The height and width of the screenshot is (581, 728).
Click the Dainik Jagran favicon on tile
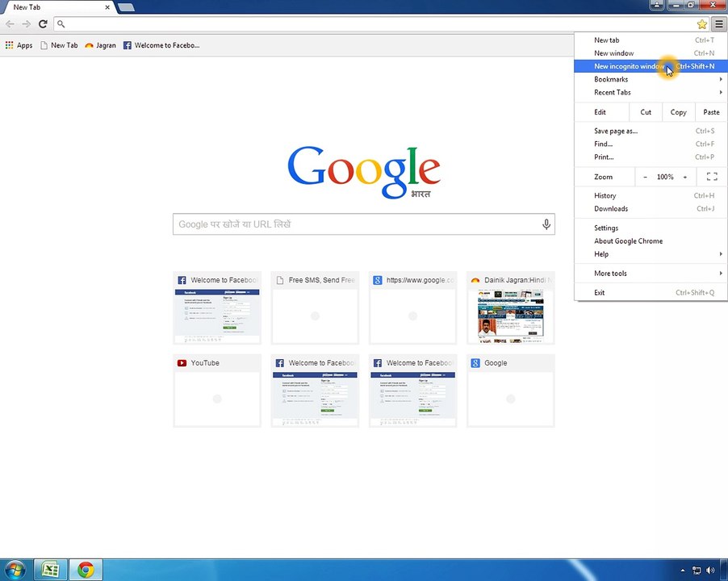click(x=475, y=280)
